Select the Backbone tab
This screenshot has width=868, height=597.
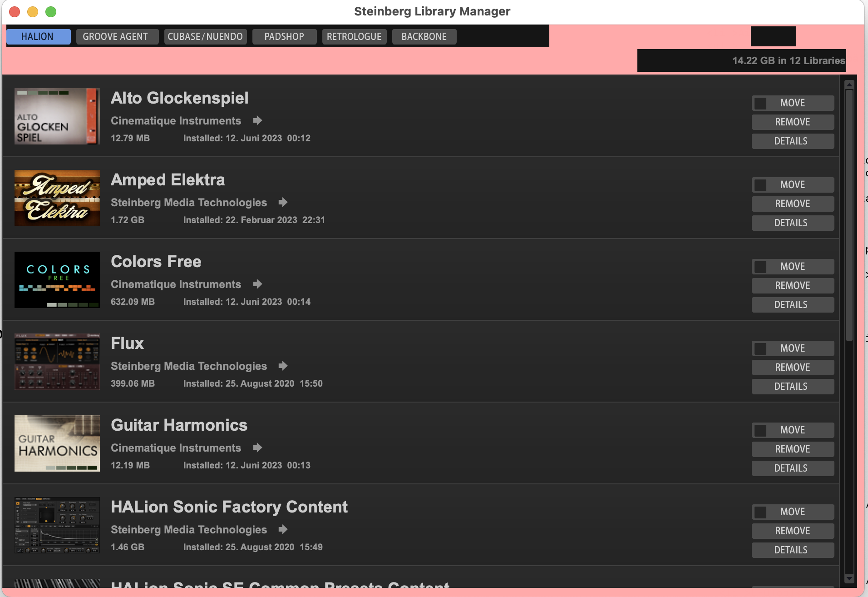424,37
